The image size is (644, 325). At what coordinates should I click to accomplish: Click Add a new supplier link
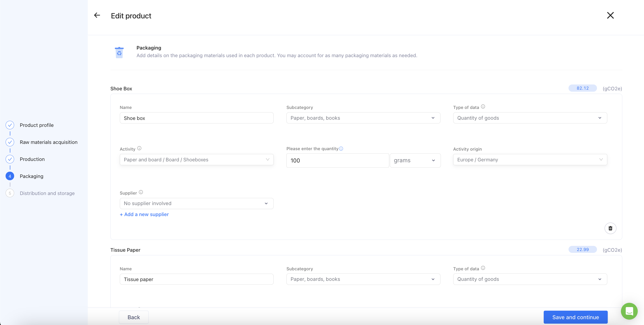[x=144, y=214]
